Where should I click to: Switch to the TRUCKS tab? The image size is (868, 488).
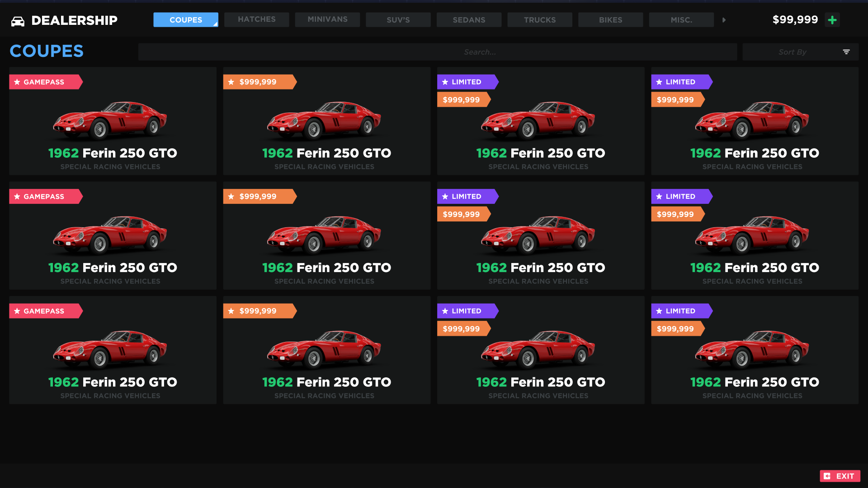point(539,20)
